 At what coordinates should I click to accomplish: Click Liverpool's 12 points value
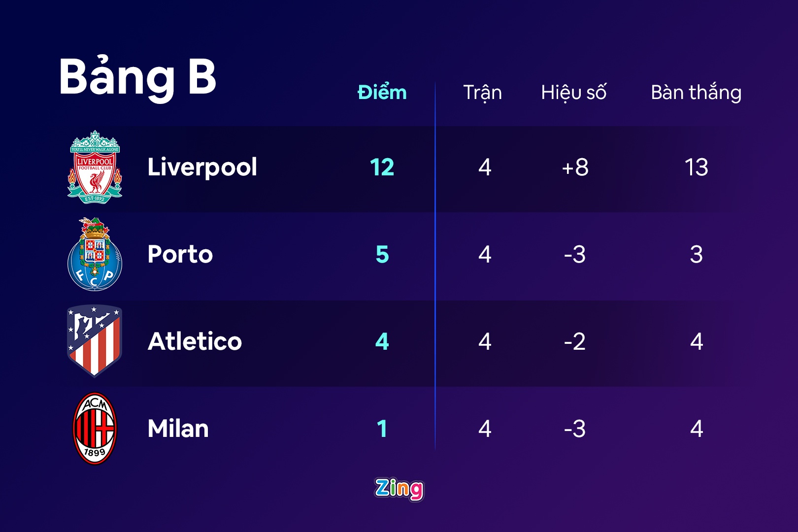coord(382,167)
